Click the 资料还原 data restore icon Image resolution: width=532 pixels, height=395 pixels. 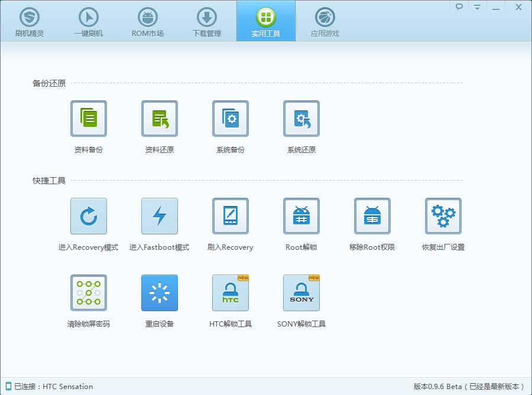(x=160, y=119)
